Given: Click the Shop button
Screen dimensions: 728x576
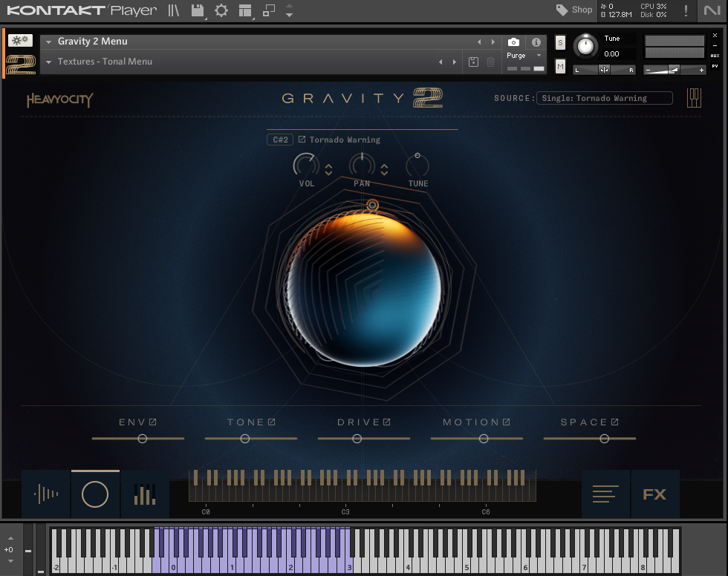Looking at the screenshot, I should [x=574, y=10].
